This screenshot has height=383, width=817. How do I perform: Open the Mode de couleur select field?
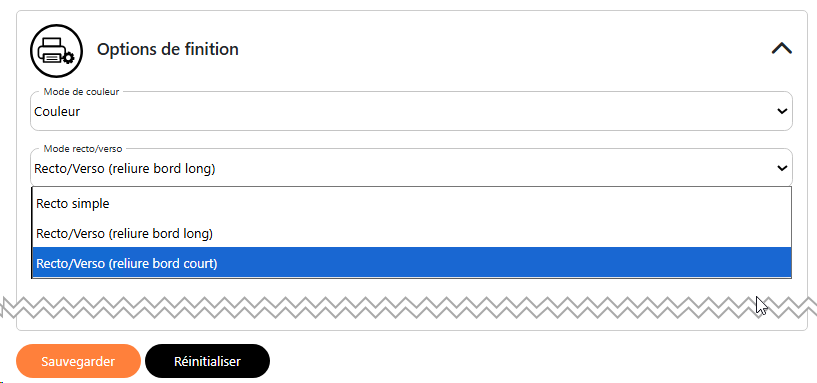(x=411, y=111)
